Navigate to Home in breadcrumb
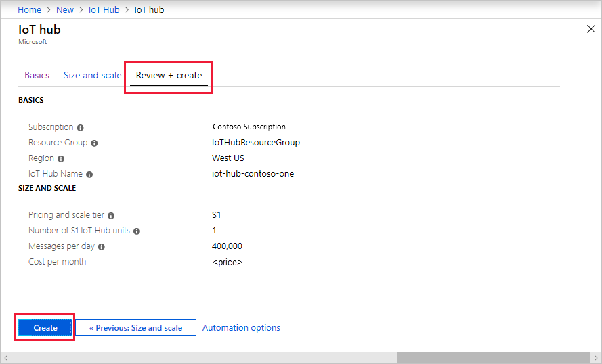Image resolution: width=602 pixels, height=364 pixels. [x=29, y=10]
